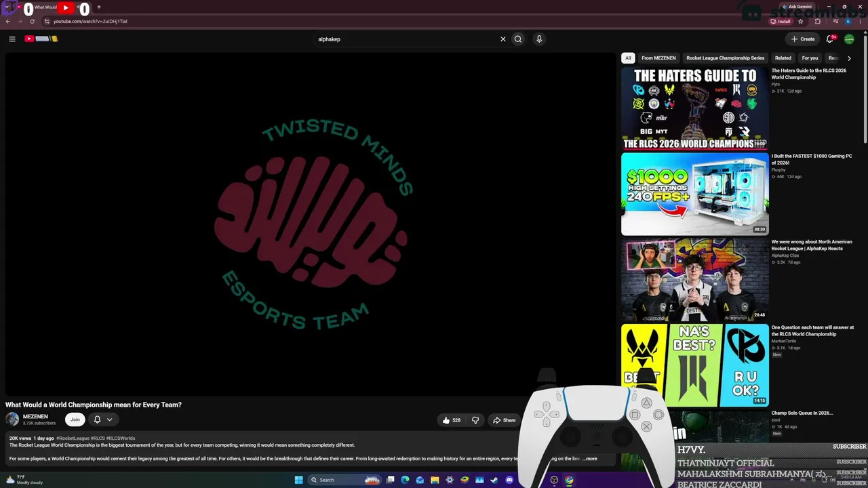This screenshot has height=488, width=868.
Task: Open 'One Question each team will answer' title
Action: [x=812, y=331]
